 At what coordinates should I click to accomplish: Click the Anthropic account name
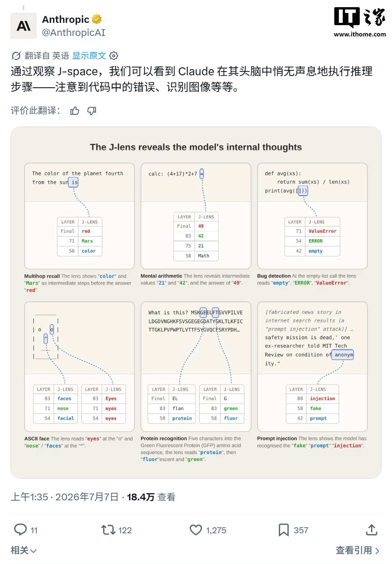tap(65, 19)
